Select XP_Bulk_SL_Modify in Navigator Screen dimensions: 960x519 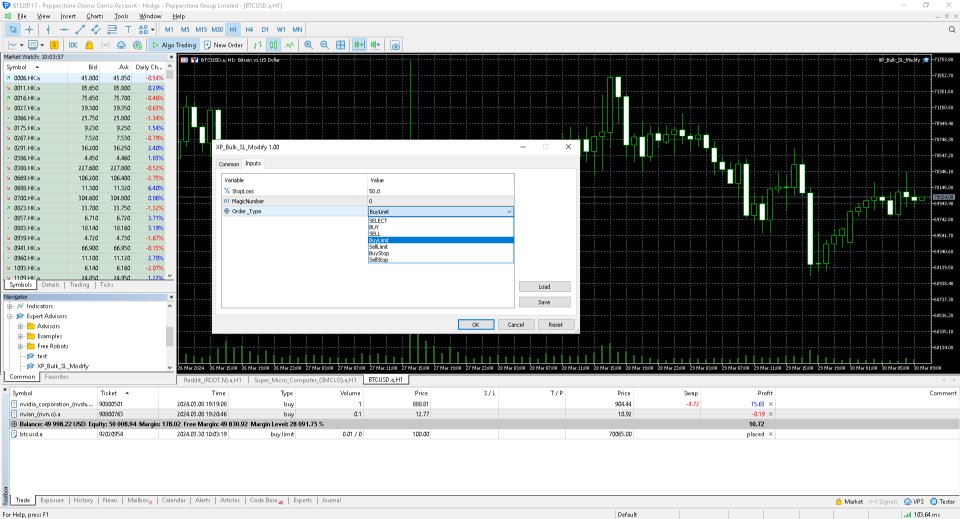pyautogui.click(x=63, y=366)
